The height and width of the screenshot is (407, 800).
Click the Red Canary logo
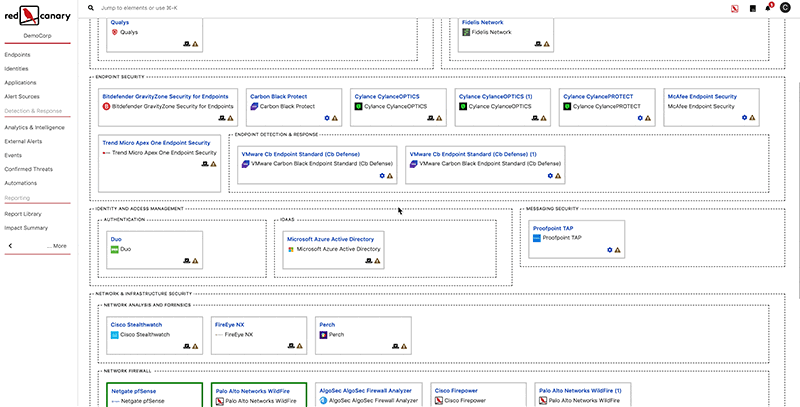tap(38, 16)
